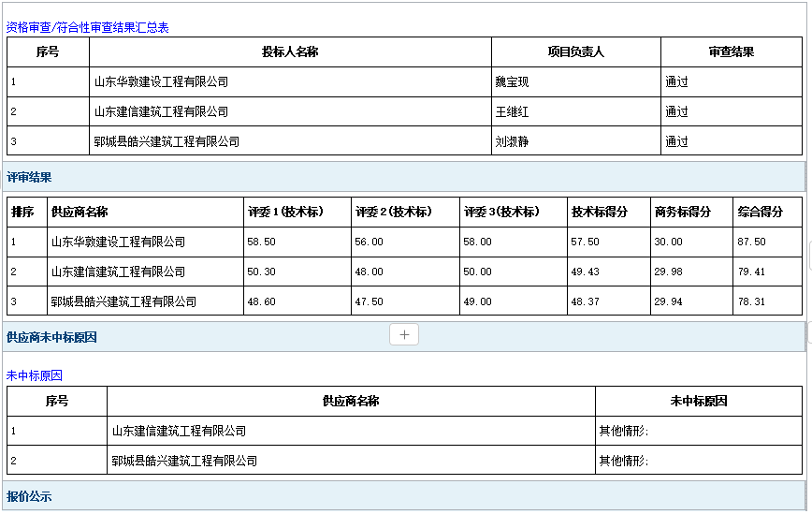Select 郓城县皓兴建筑工程有限公司 in the evaluation results table
This screenshot has width=812, height=514.
click(x=123, y=302)
